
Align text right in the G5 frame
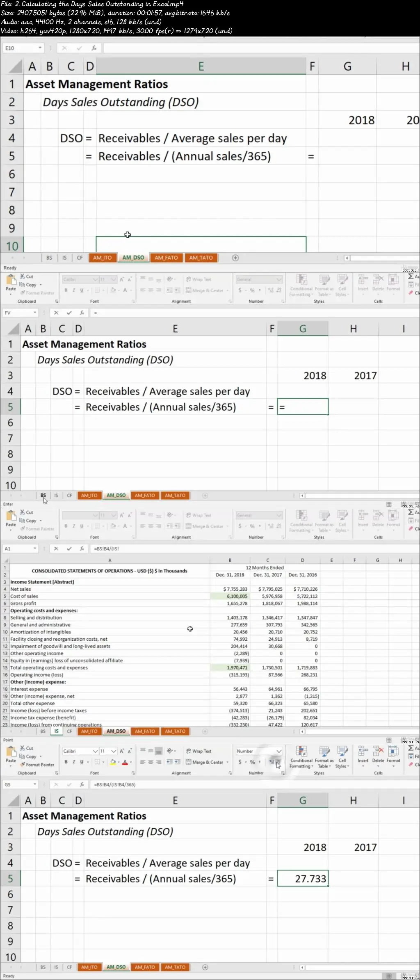click(x=158, y=762)
